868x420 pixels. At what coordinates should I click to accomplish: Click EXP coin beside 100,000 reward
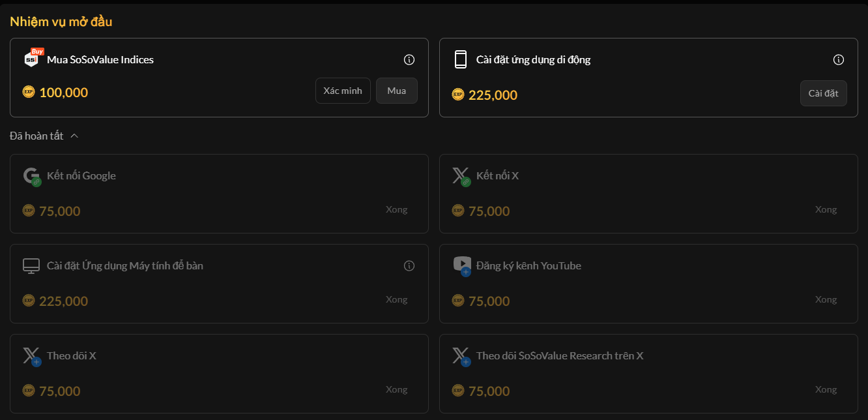pyautogui.click(x=28, y=92)
